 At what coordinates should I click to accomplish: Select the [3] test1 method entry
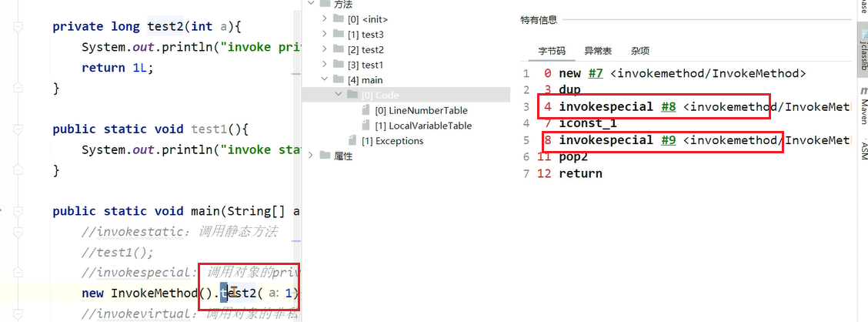(366, 65)
